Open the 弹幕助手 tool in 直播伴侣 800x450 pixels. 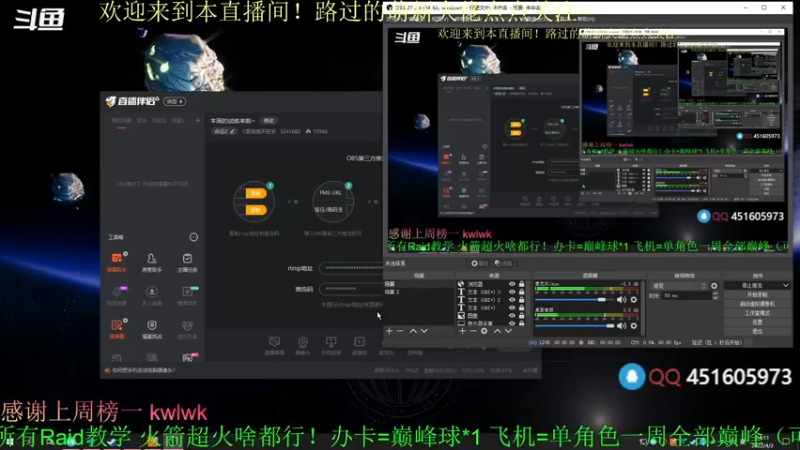point(117,262)
